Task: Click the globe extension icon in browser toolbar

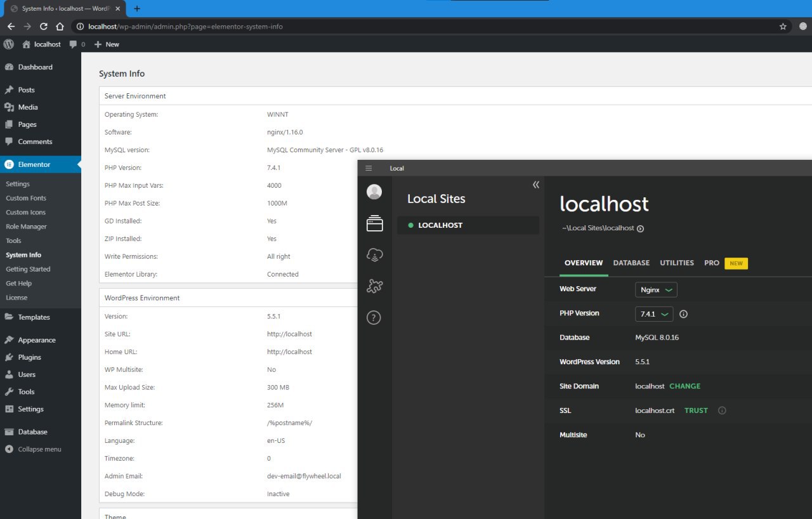Action: point(803,27)
